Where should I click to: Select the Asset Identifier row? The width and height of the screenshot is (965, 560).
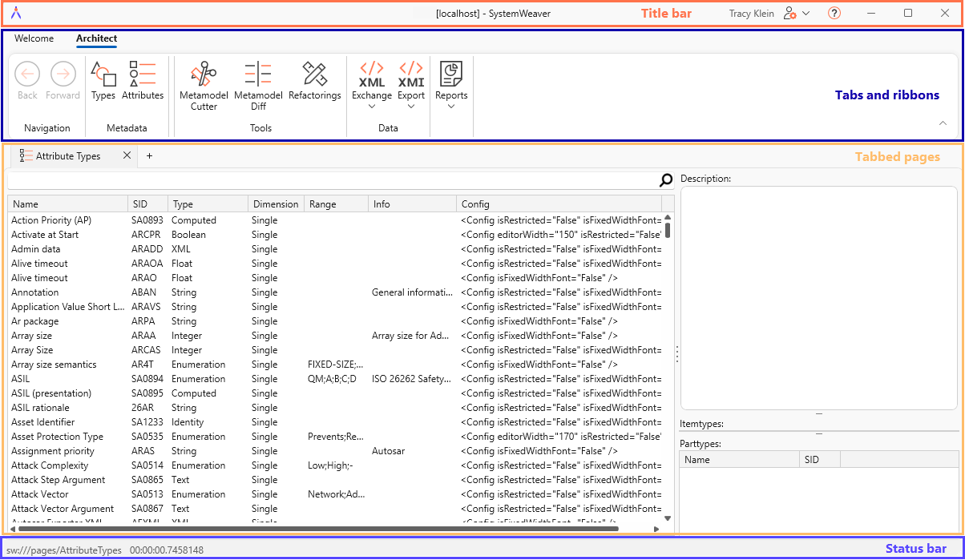335,422
